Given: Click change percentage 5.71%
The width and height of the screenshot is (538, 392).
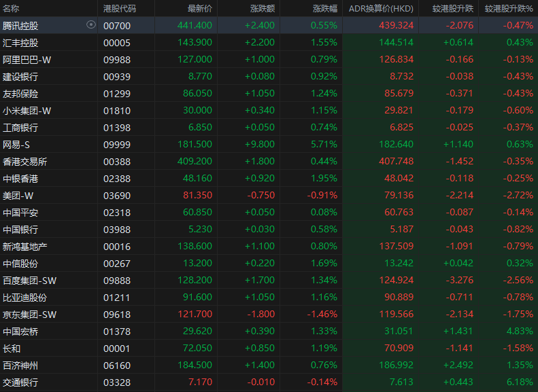Looking at the screenshot, I should (324, 144).
